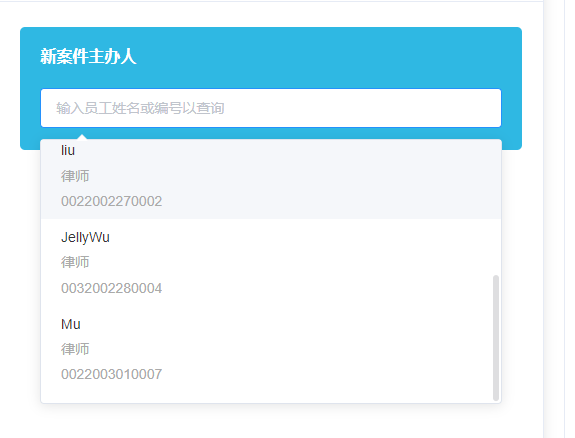Click the placeholder text 输入员工姓名或编号以查询

click(140, 108)
